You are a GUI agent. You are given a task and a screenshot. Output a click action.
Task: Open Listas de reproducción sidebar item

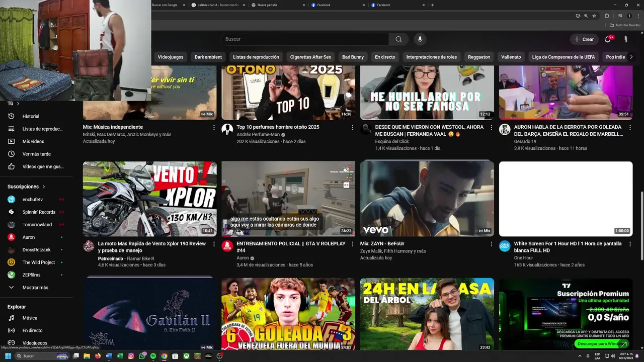[x=36, y=129]
